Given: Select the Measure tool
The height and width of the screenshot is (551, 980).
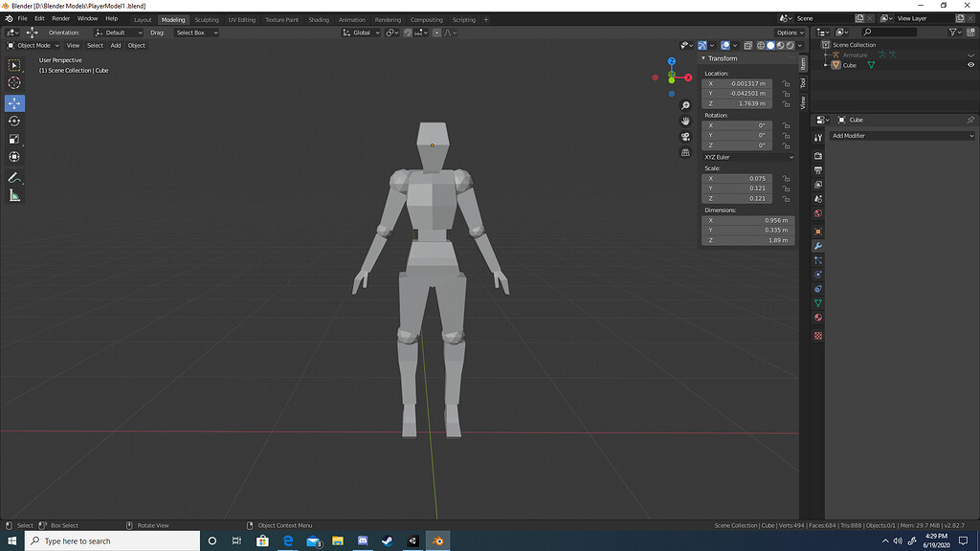Looking at the screenshot, I should coord(14,195).
